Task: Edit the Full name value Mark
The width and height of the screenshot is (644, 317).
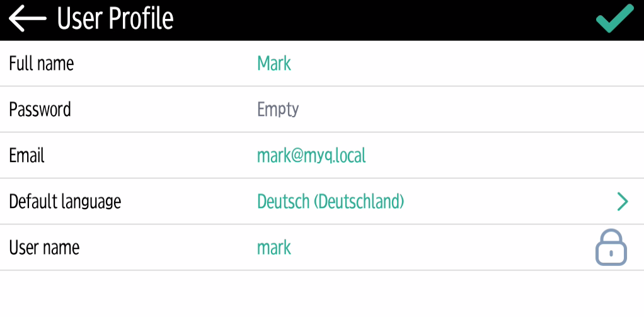Action: [274, 64]
